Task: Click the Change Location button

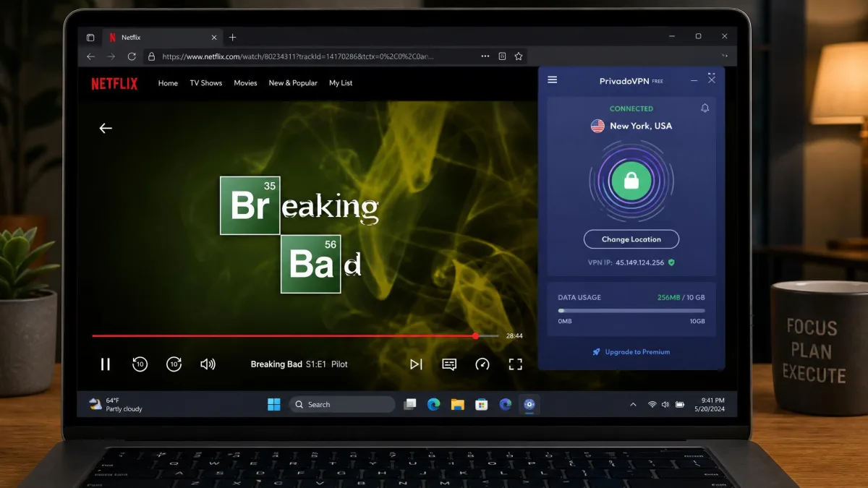Action: tap(631, 239)
